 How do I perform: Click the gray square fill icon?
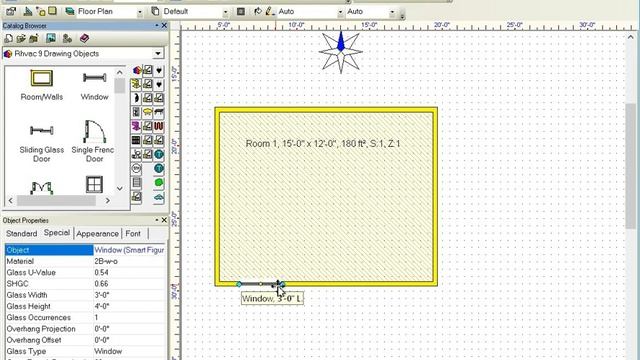[x=241, y=11]
